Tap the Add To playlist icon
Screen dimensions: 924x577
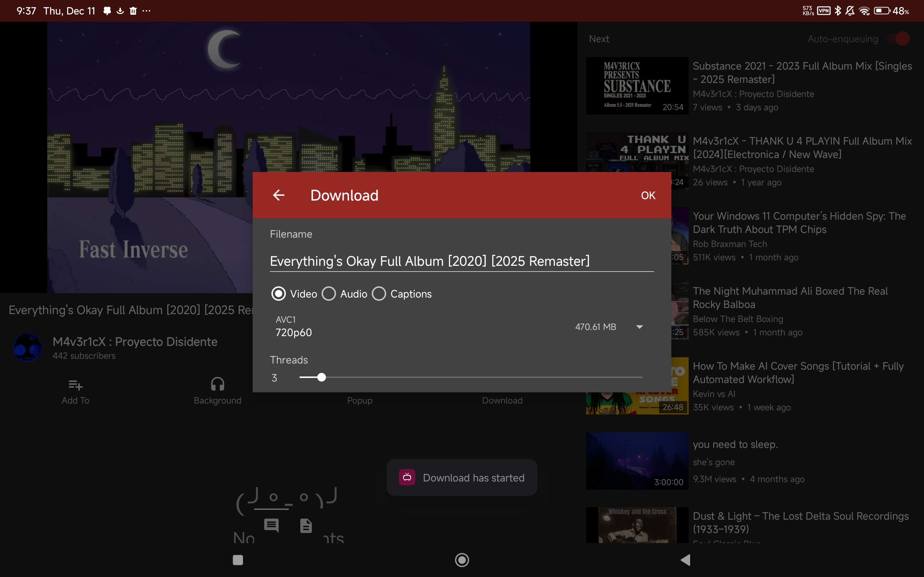(x=75, y=385)
